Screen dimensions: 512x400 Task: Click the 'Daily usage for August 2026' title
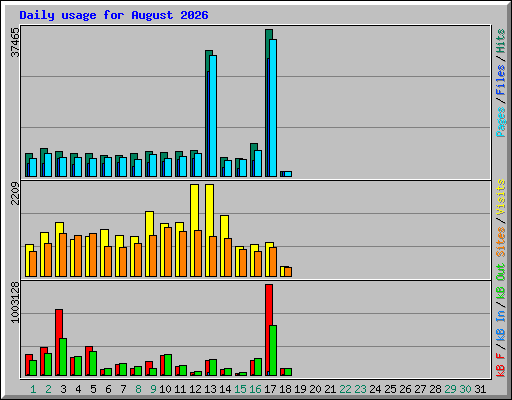(x=114, y=15)
